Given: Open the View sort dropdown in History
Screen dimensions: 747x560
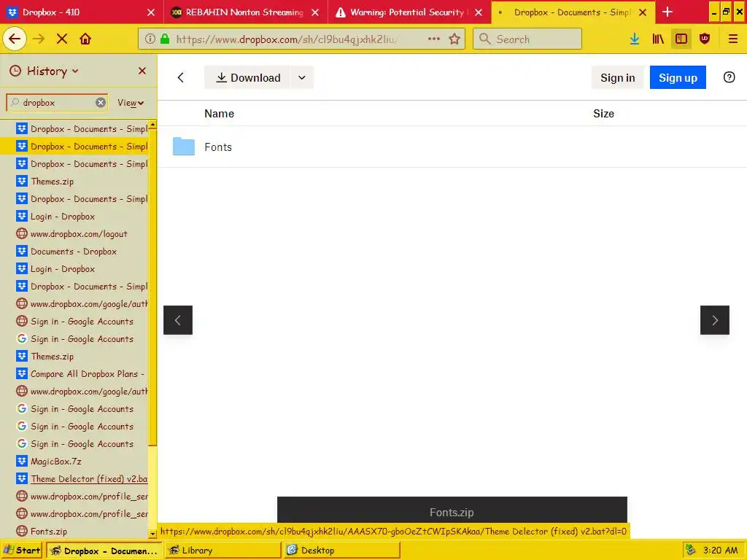Looking at the screenshot, I should [x=131, y=103].
